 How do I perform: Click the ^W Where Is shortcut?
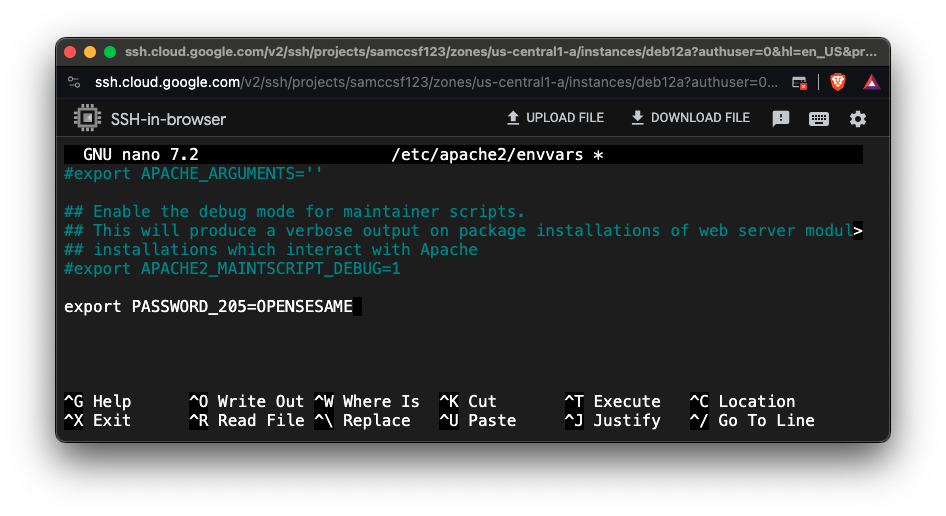[367, 401]
